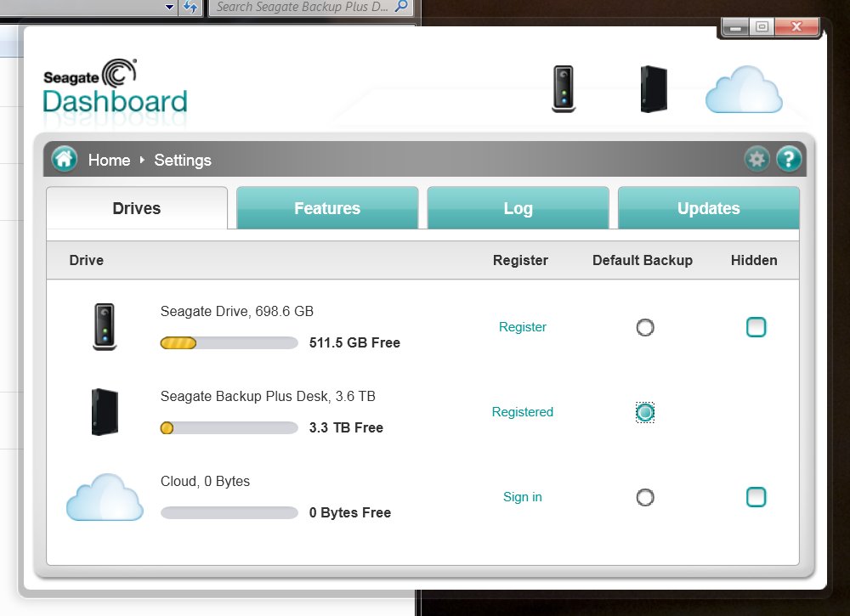
Task: Switch to the Updates tab
Action: click(x=709, y=208)
